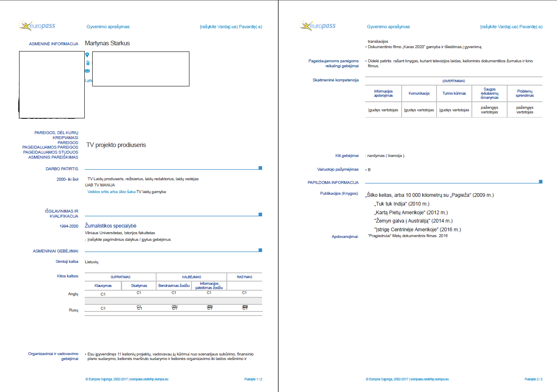Screen dimensions: 557x392
Task: Click the mobile phone icon
Action: [x=88, y=63]
